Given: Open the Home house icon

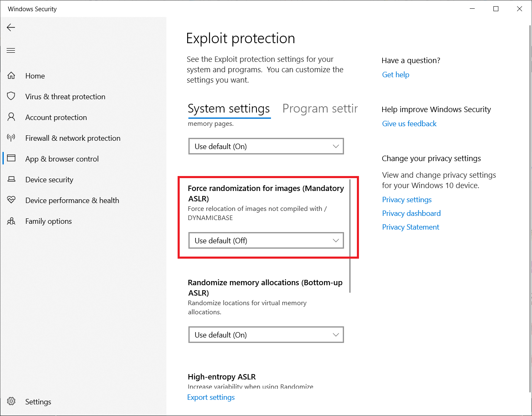Looking at the screenshot, I should coord(11,76).
